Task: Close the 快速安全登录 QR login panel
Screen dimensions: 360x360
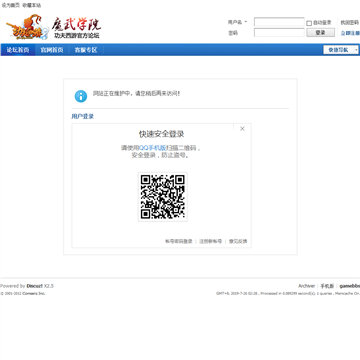Action: coord(242,129)
